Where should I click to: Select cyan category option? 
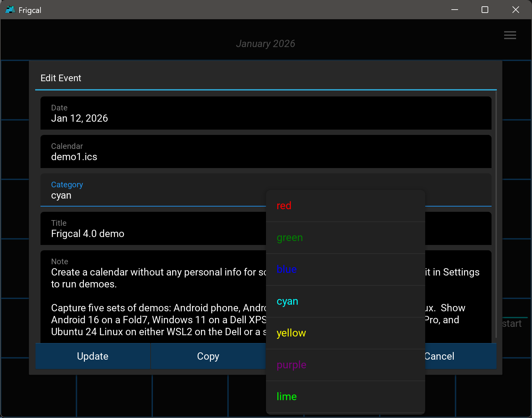pos(345,301)
